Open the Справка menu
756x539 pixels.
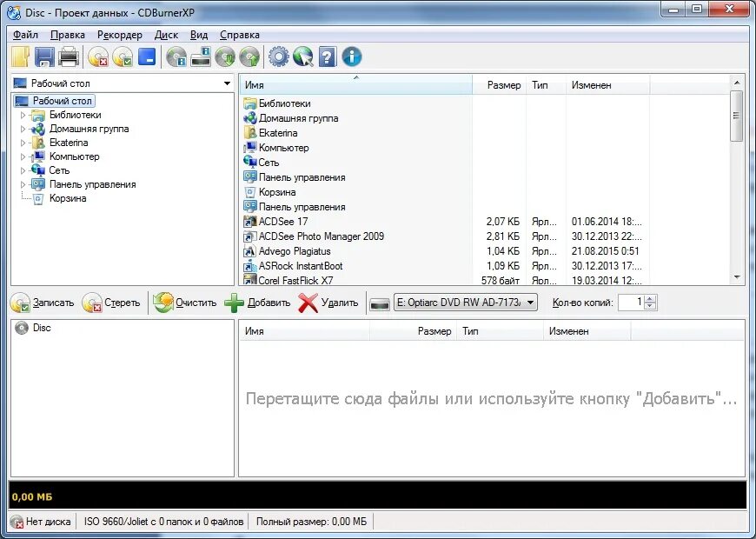click(x=240, y=35)
